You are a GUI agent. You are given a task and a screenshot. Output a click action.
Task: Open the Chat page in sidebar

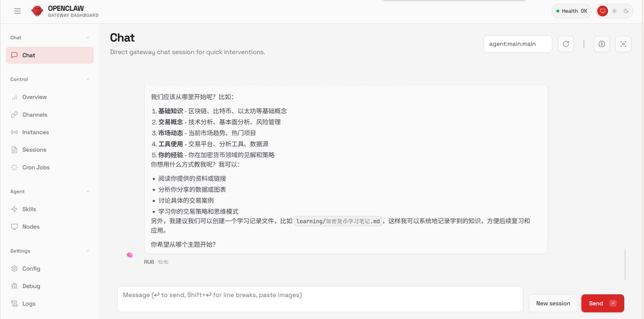tap(50, 55)
